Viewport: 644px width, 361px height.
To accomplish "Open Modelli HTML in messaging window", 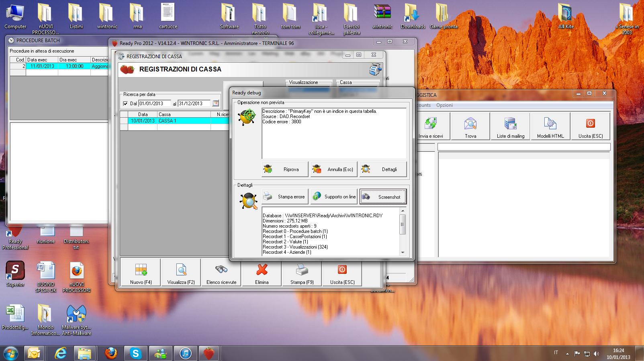I will [x=550, y=126].
